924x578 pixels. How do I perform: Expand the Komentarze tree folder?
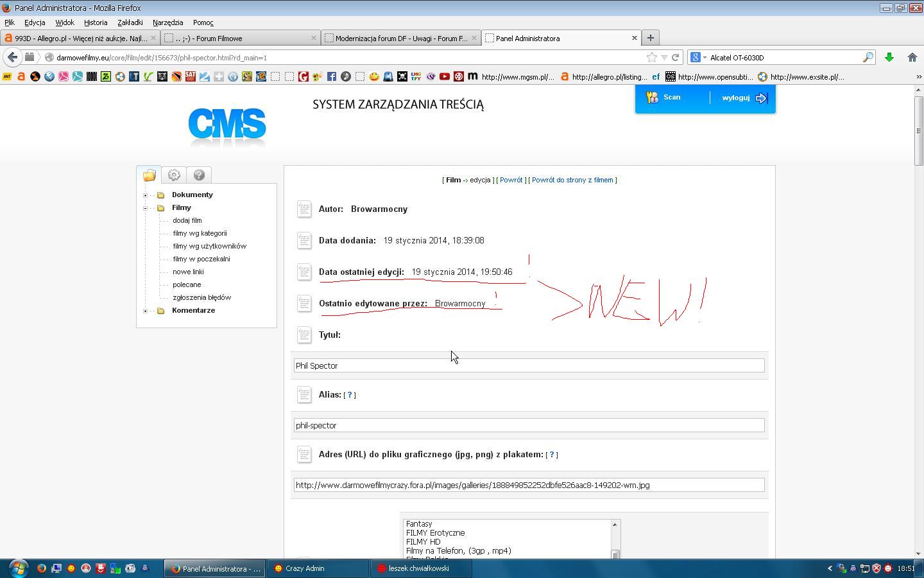146,310
